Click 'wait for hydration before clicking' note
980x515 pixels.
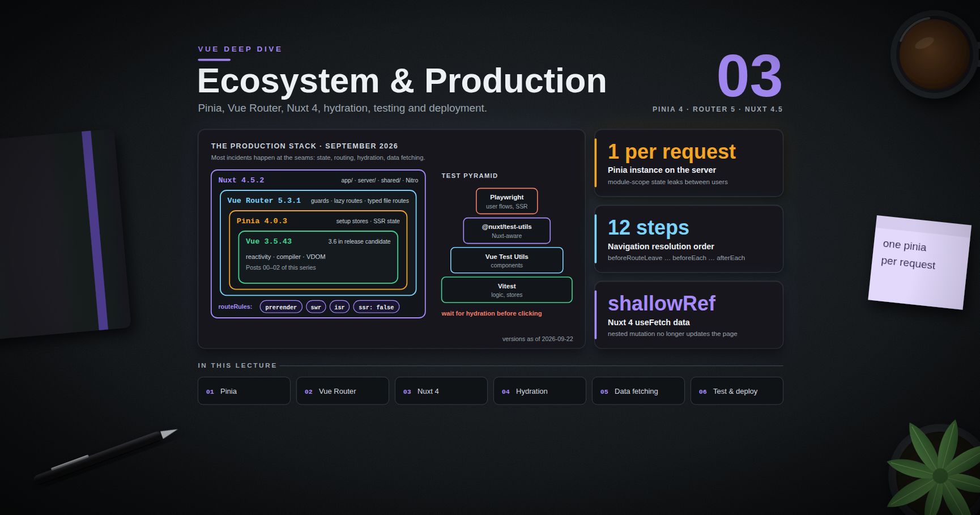click(492, 313)
